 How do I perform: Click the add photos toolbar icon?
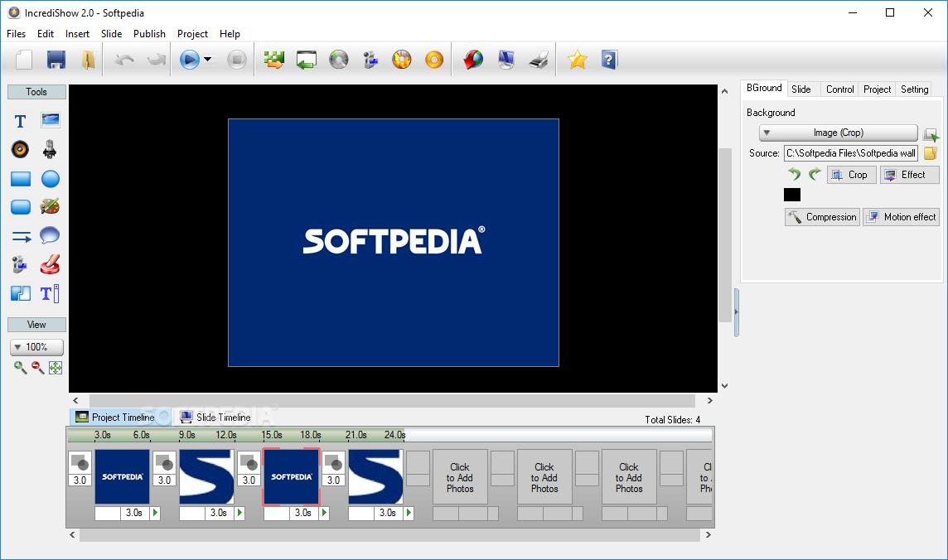tap(274, 60)
